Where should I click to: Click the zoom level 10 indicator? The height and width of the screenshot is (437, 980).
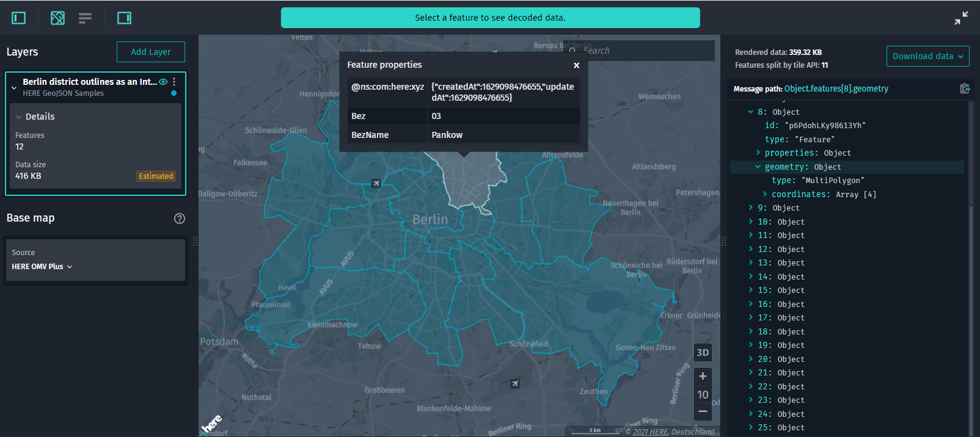pyautogui.click(x=703, y=395)
